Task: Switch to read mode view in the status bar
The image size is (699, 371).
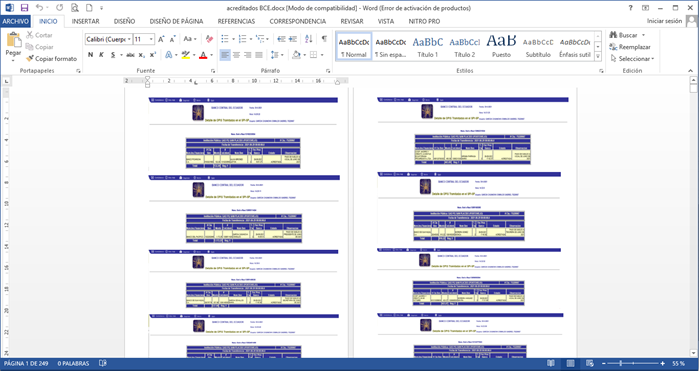Action: tap(551, 363)
